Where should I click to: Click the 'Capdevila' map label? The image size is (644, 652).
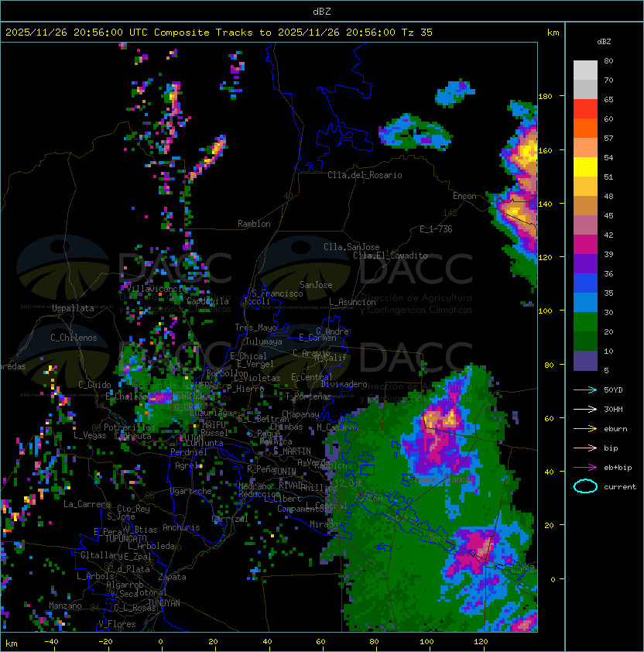pyautogui.click(x=208, y=301)
